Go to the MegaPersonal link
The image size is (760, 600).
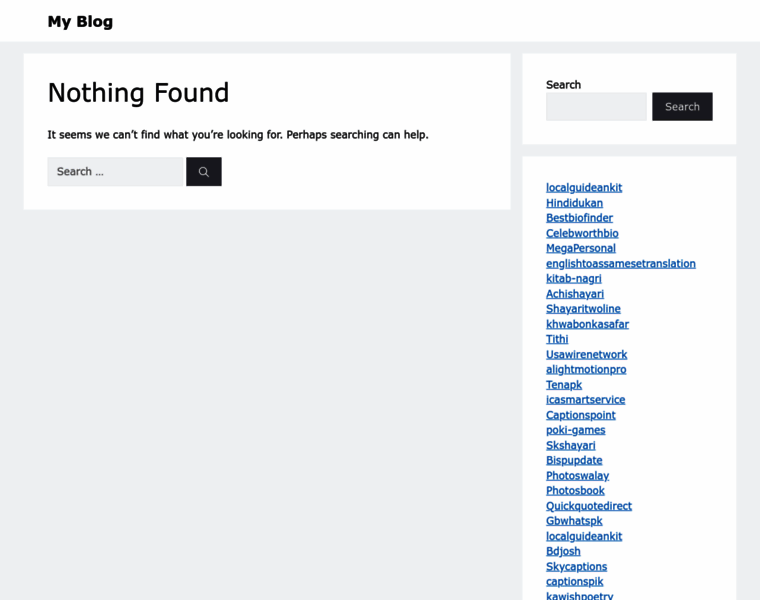[580, 248]
